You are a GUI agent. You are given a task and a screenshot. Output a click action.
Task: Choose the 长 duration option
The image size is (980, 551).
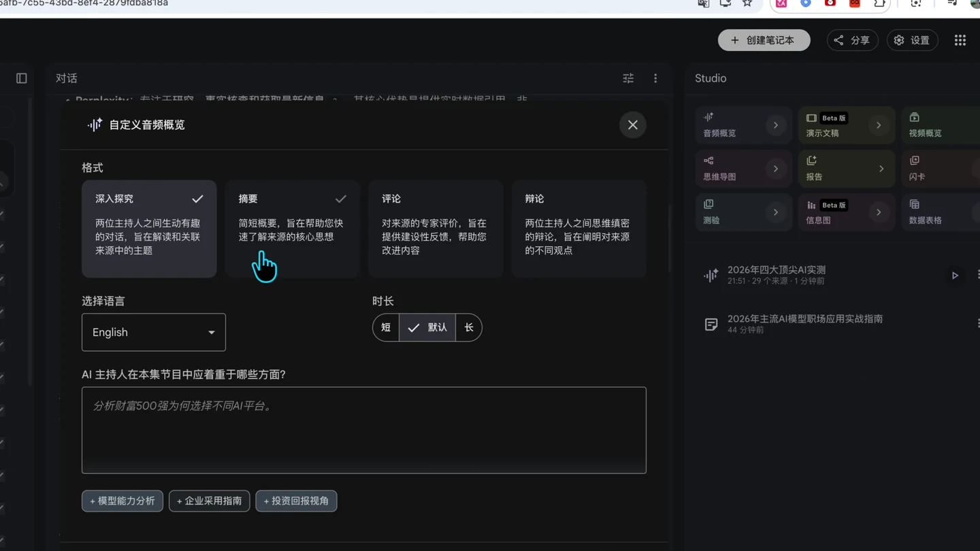point(468,327)
